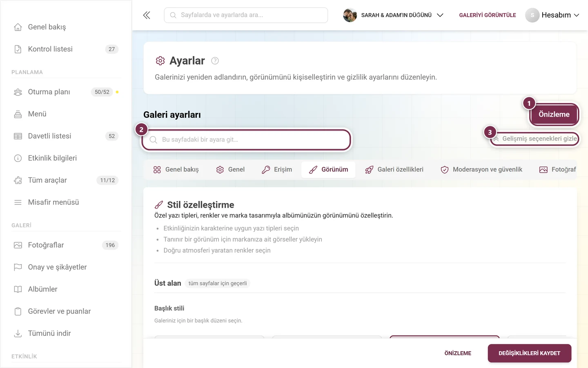Focus the 'Bu sayfadaki bir ayara git' field

(246, 140)
